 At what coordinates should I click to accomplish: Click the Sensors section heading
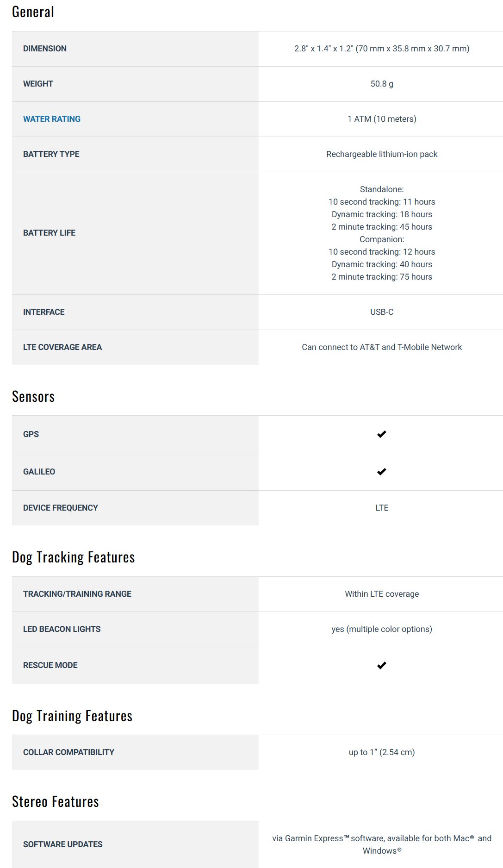(x=33, y=397)
